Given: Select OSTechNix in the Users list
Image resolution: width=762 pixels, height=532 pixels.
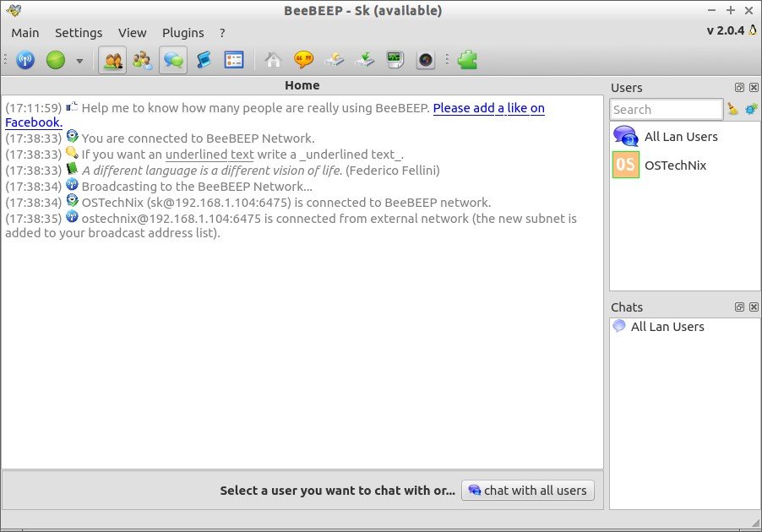Looking at the screenshot, I should click(674, 166).
